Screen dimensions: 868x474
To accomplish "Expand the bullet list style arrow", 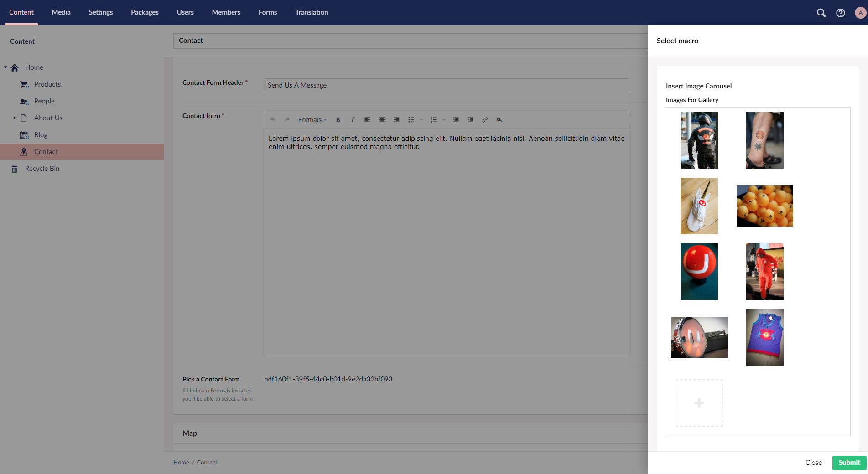I will (421, 120).
